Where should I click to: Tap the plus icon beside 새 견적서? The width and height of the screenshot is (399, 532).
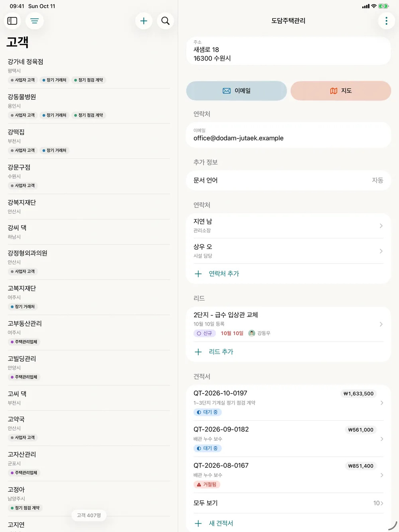point(198,524)
